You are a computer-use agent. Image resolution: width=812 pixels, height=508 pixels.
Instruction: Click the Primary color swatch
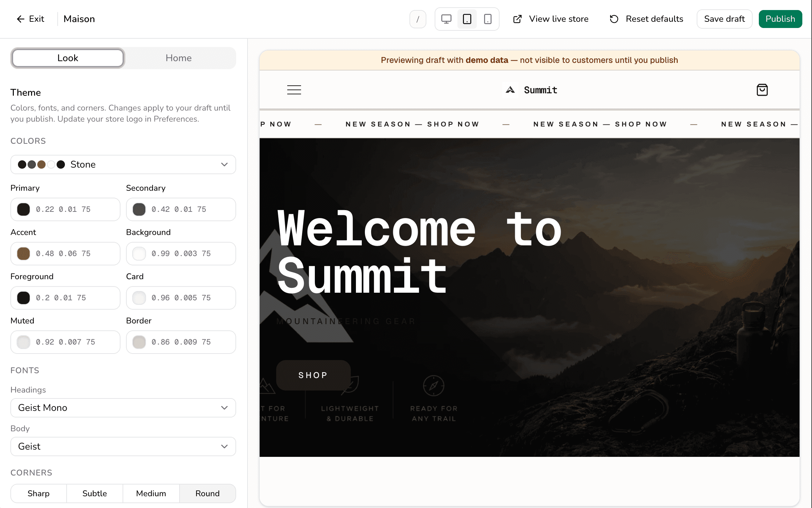tap(23, 209)
